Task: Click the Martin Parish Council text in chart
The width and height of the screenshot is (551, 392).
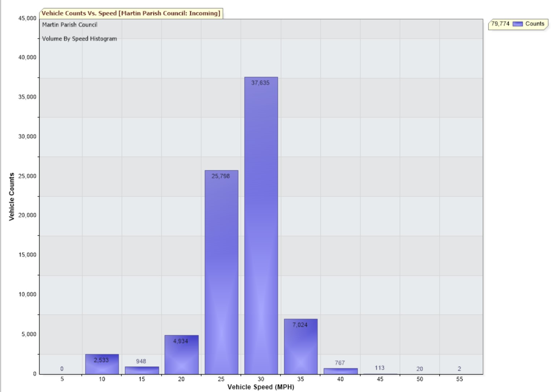Action: pyautogui.click(x=70, y=25)
